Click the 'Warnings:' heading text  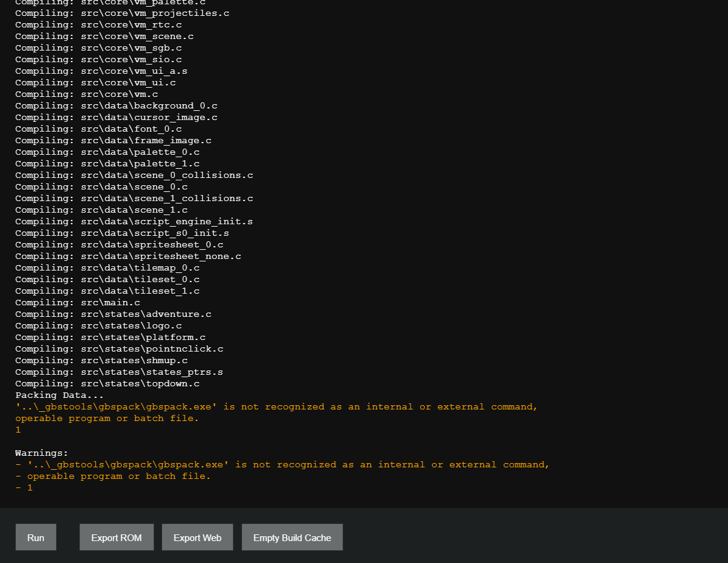(x=42, y=453)
